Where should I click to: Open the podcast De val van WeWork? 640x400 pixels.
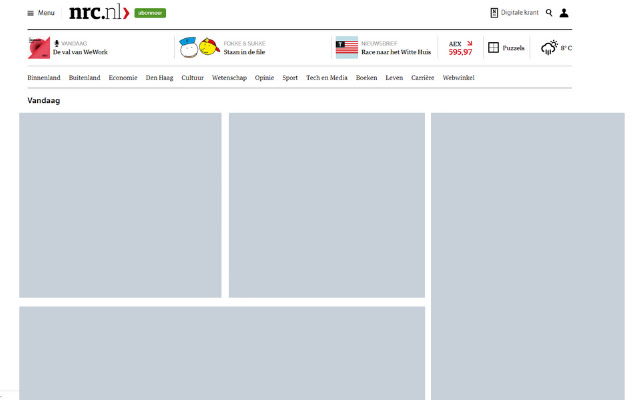[x=80, y=52]
